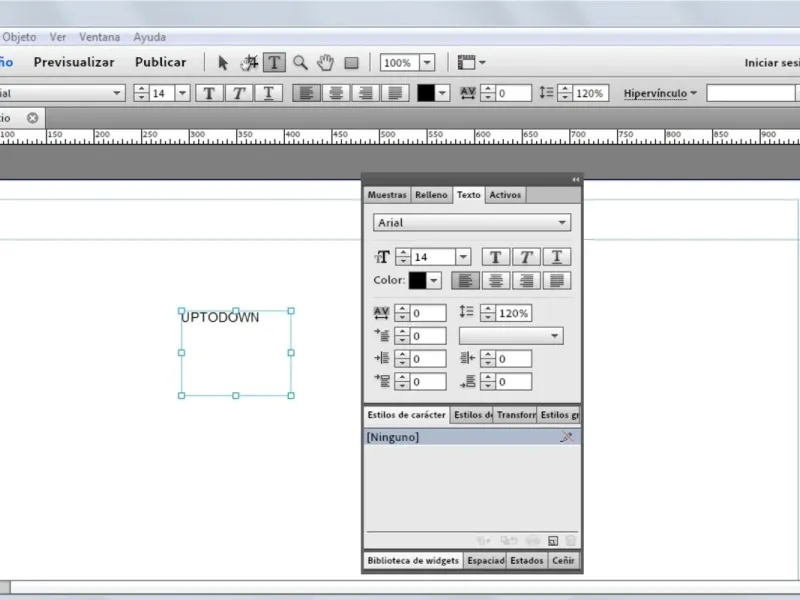
Task: Open the font size dropdown in the top bar
Action: click(182, 93)
